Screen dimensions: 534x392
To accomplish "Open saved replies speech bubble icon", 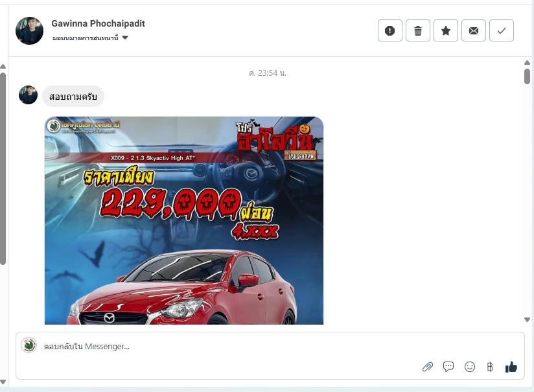I will coord(448,367).
